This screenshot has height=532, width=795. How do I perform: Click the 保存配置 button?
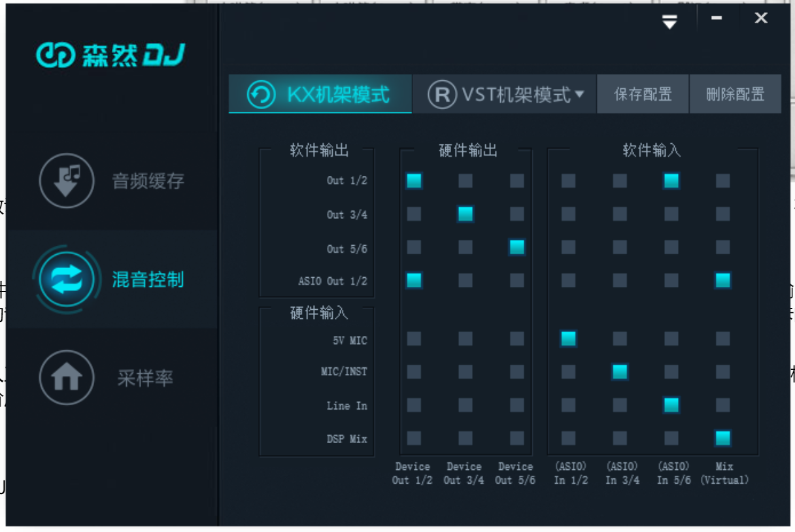point(643,94)
